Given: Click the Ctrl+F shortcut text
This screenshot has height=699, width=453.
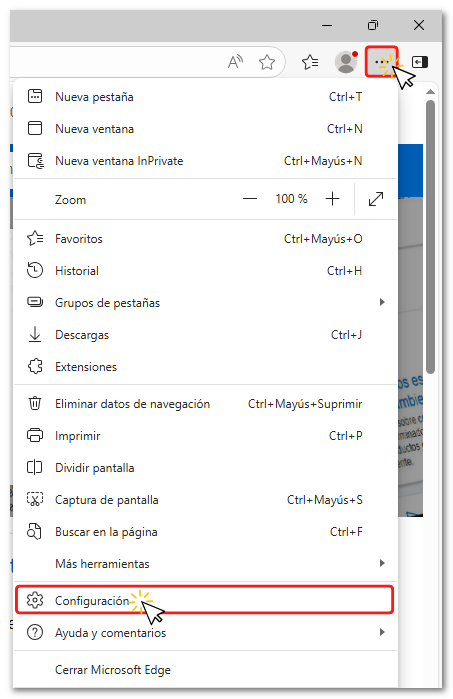Looking at the screenshot, I should pos(346,531).
